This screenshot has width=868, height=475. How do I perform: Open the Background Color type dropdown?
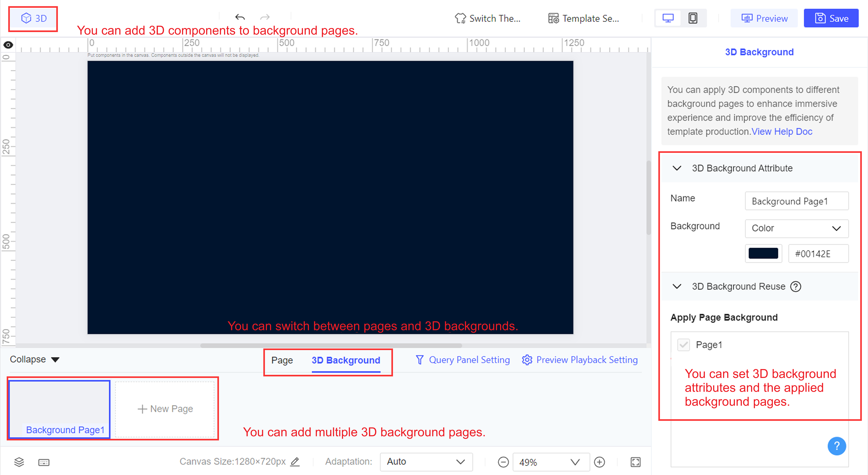[797, 228]
